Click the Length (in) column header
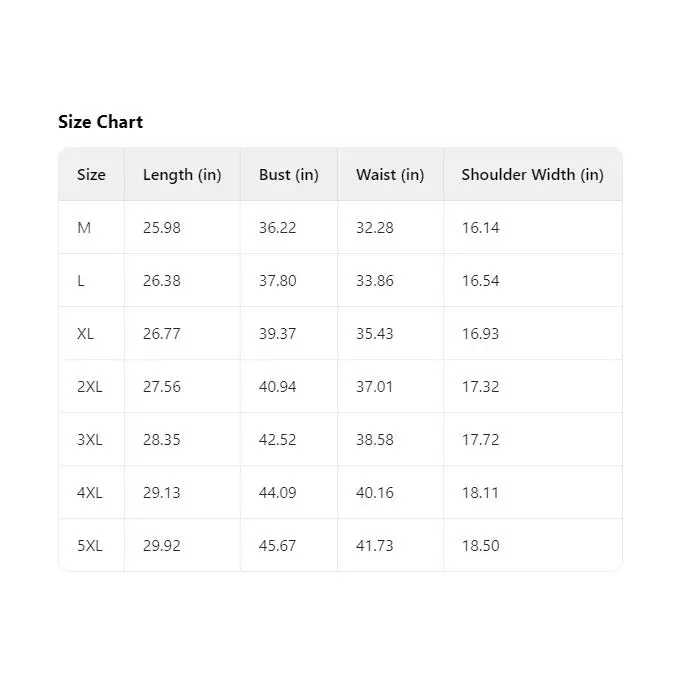This screenshot has height=690, width=690. [182, 175]
